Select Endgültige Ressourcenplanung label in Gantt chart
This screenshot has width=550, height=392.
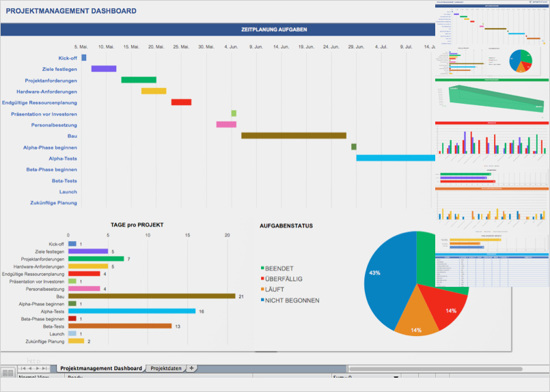click(40, 102)
